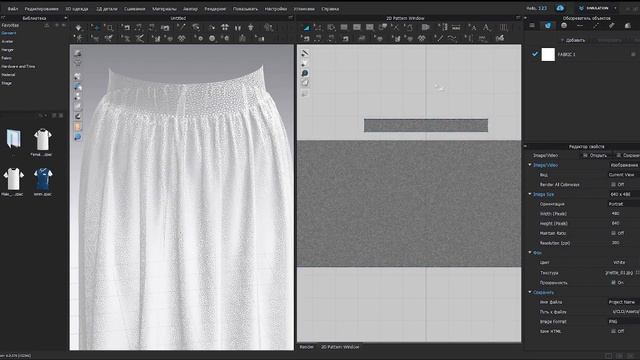
Task: Click the options icon right of FABRIC 1
Action: click(x=633, y=54)
